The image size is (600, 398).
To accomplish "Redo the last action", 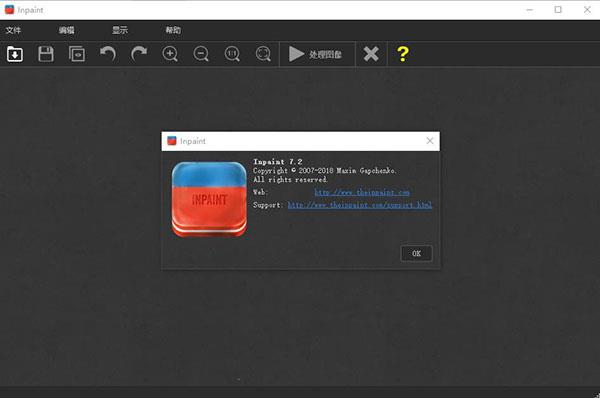I will (139, 54).
